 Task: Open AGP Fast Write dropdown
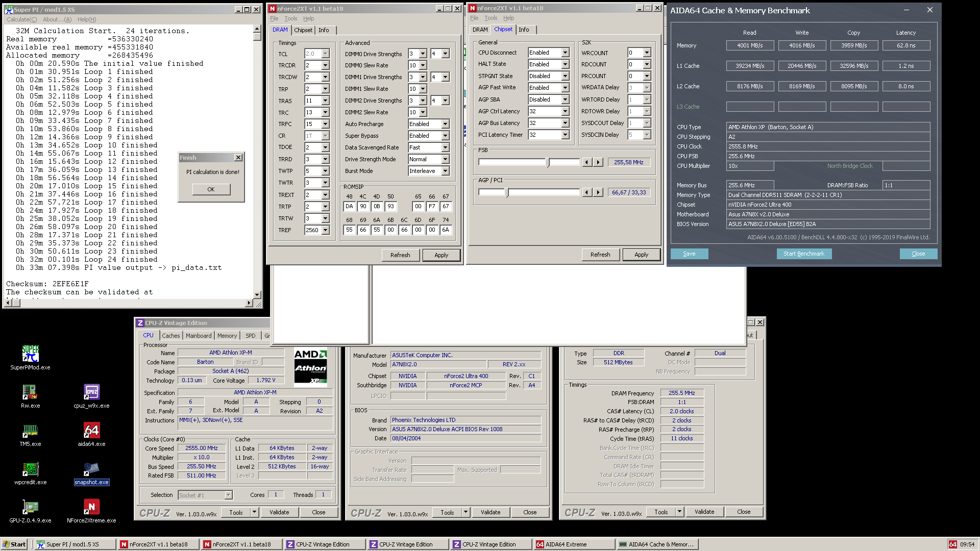[x=565, y=88]
